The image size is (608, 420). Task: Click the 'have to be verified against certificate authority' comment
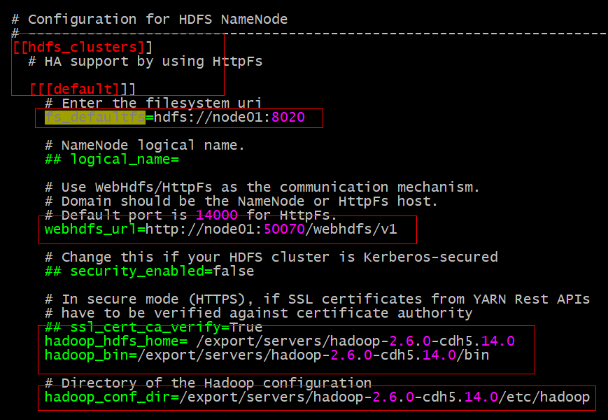click(x=259, y=313)
